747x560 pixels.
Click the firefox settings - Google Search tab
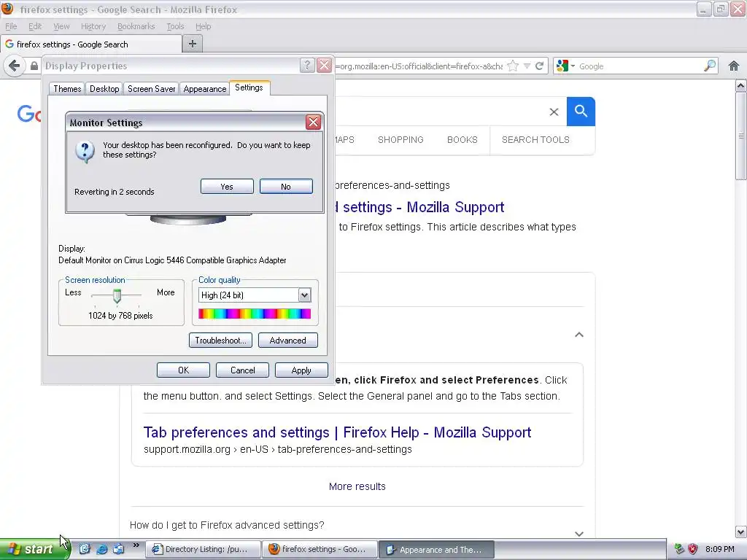91,44
